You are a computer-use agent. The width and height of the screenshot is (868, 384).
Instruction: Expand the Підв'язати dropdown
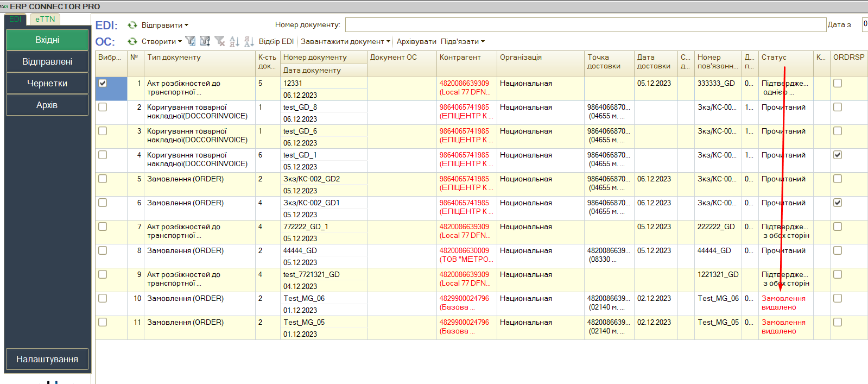tap(462, 41)
